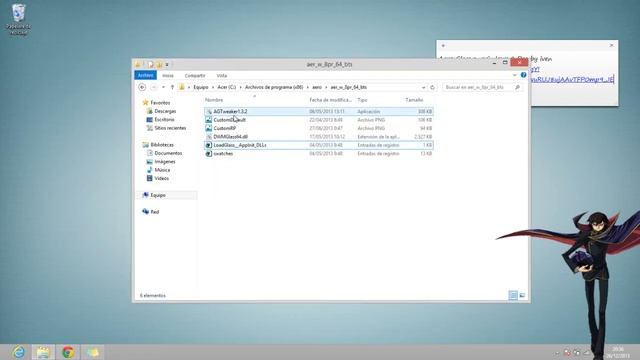
Task: Click the folder icon in Explorer title bar
Action: [138, 64]
